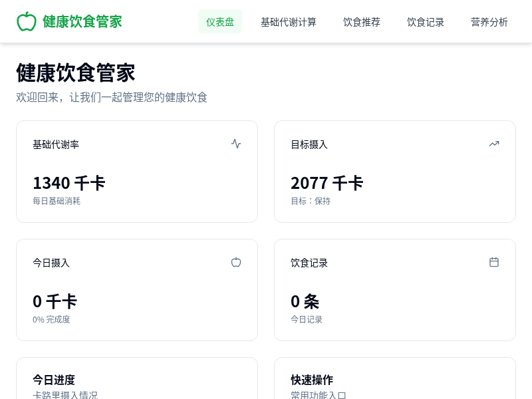532x399 pixels.
Task: Click the large 健康饮食管家 page heading
Action: (x=76, y=72)
